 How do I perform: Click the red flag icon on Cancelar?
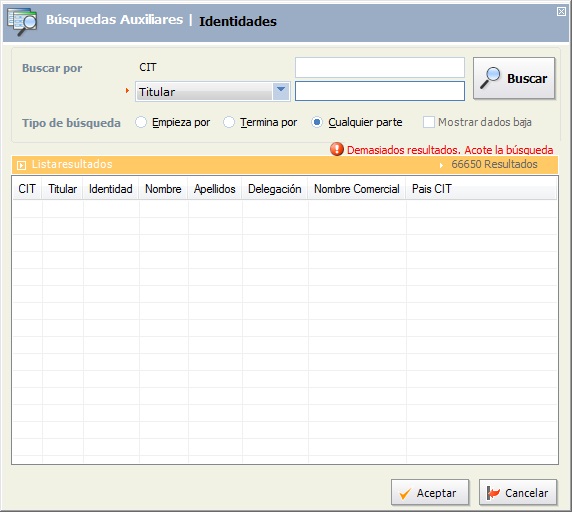click(493, 493)
